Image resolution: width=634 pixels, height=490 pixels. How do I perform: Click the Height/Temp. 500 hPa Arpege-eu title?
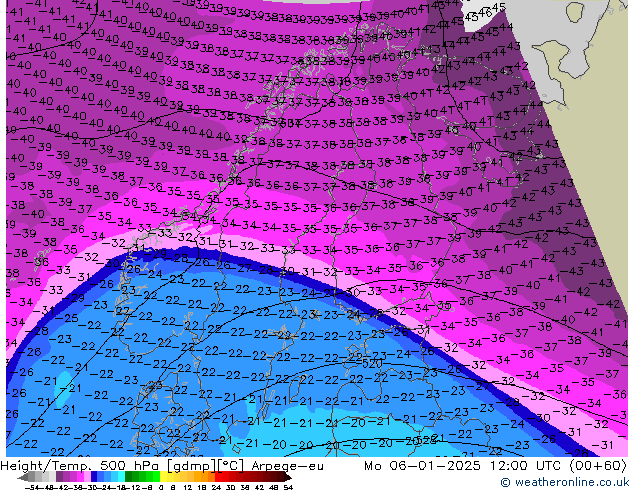click(162, 466)
